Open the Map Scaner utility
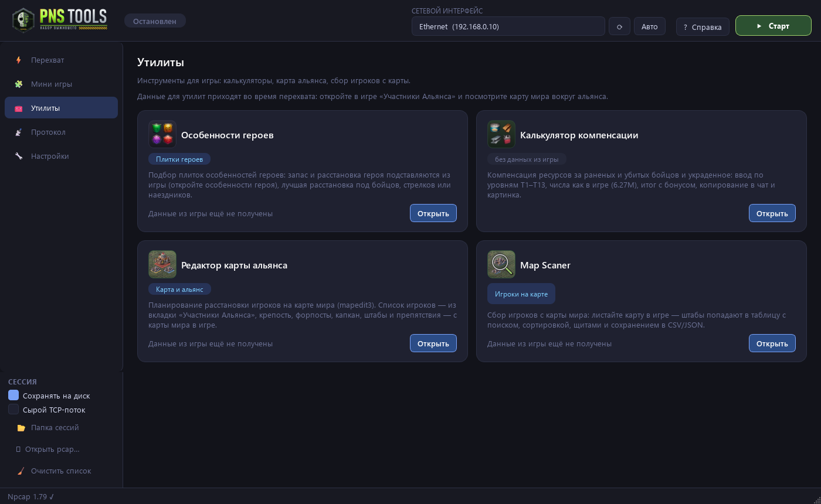The width and height of the screenshot is (821, 504). coord(772,343)
